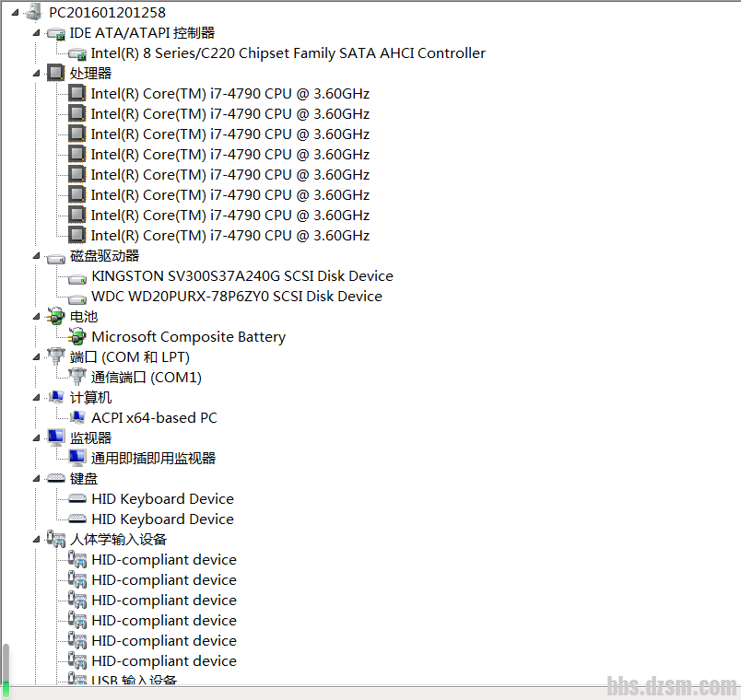Select the KINGSTON SV300S37A240G disk device

[x=241, y=276]
